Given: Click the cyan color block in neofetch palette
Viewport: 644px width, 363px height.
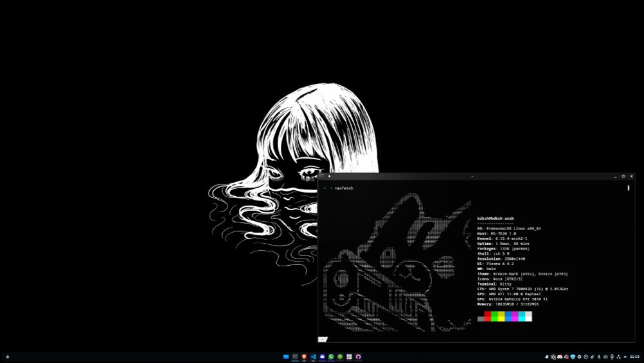Looking at the screenshot, I should [x=522, y=316].
